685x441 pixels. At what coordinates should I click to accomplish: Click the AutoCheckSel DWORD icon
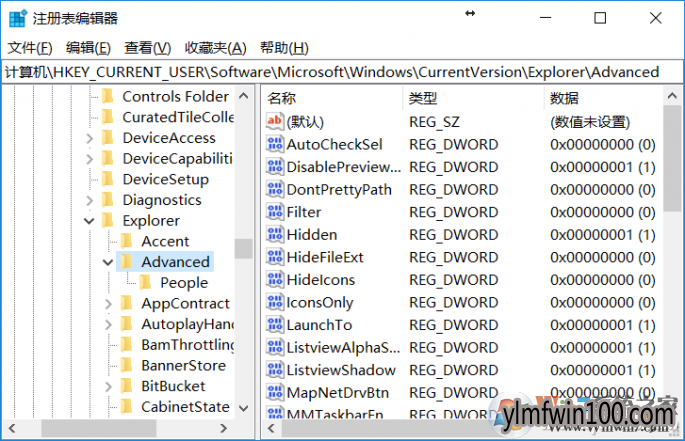[275, 144]
